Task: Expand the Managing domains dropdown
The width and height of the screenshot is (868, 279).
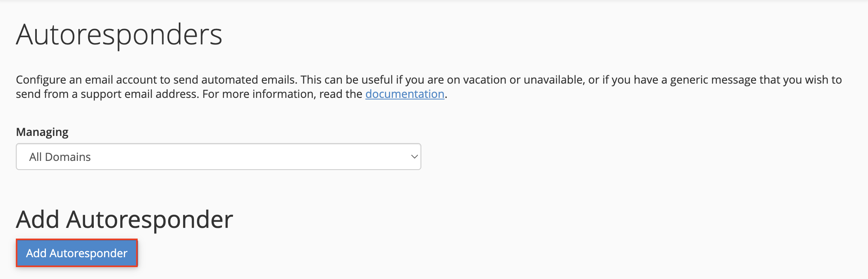Action: pos(218,157)
